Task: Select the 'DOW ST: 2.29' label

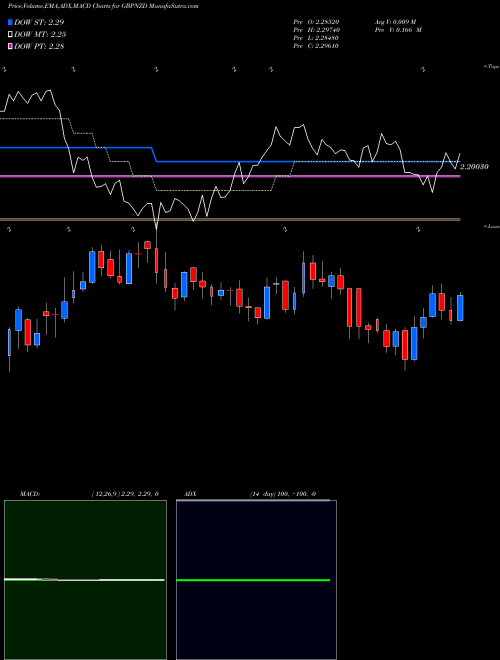Action: click(x=39, y=22)
